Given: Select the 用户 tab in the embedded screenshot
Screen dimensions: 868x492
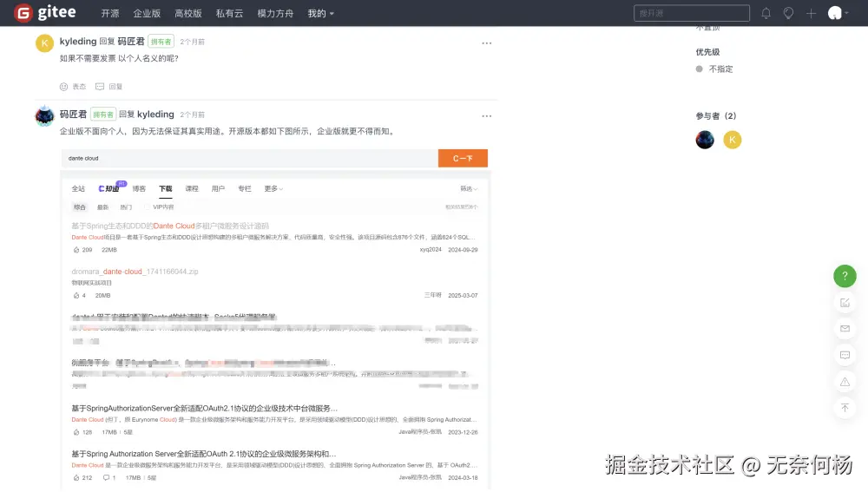Looking at the screenshot, I should [218, 188].
